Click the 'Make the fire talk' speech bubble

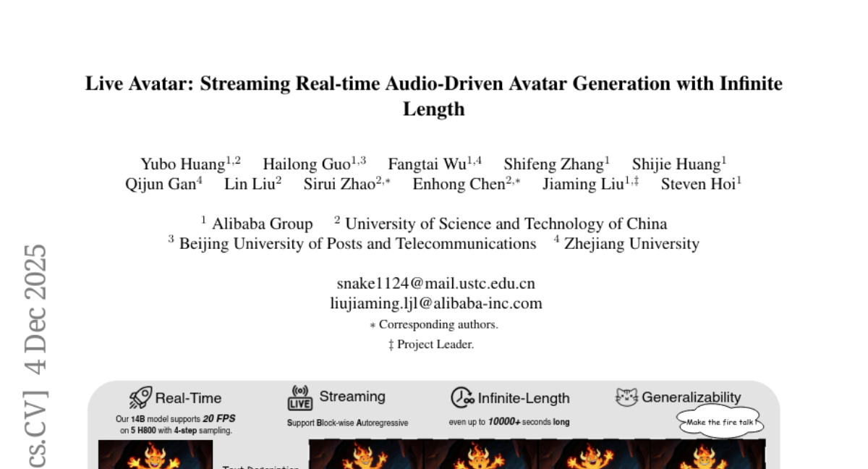point(720,422)
